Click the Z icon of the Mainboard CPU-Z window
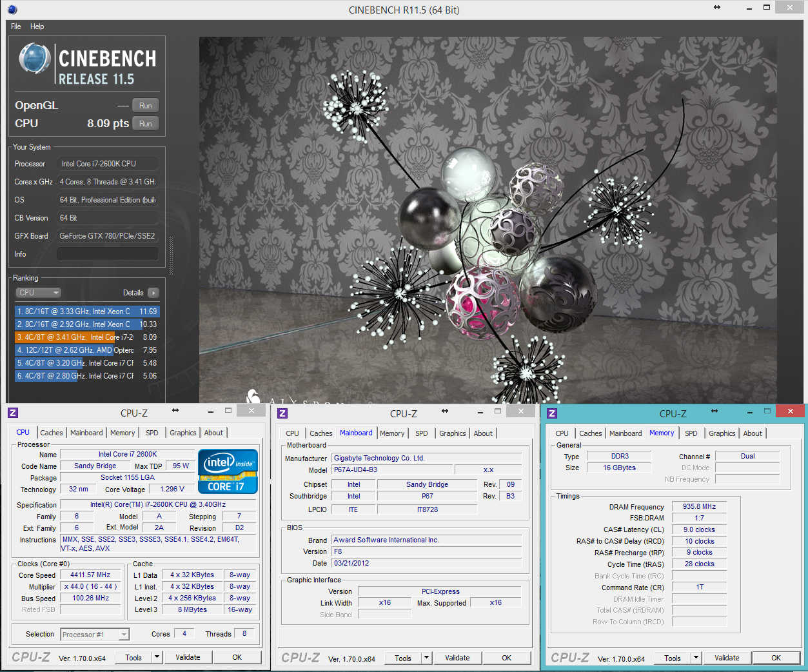 point(282,413)
